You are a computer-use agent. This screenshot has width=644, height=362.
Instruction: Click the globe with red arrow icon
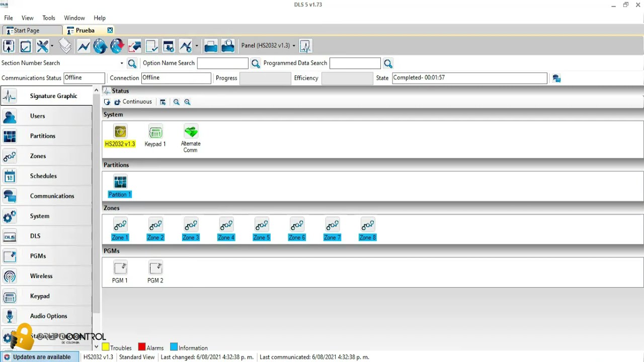[117, 46]
